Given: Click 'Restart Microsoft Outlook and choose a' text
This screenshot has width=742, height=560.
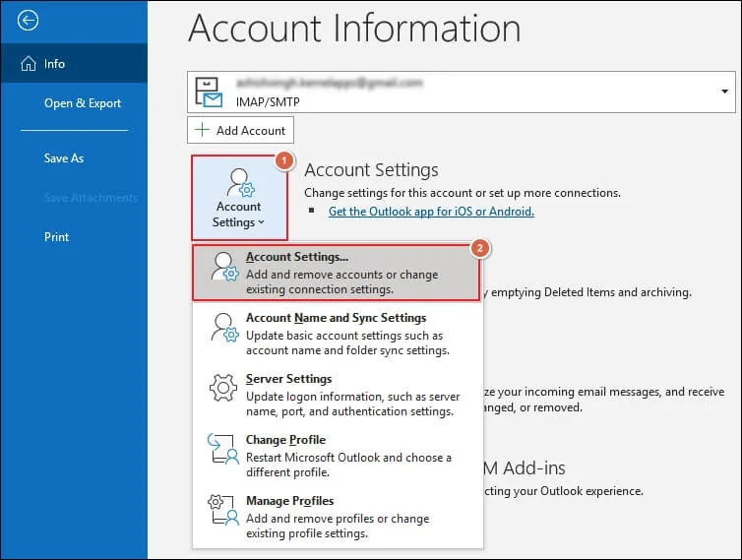Looking at the screenshot, I should 348,458.
